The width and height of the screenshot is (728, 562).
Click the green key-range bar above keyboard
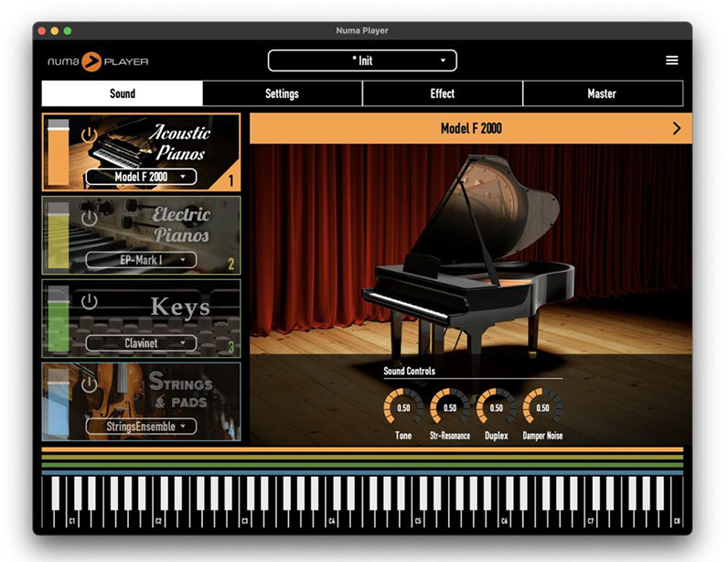click(362, 465)
